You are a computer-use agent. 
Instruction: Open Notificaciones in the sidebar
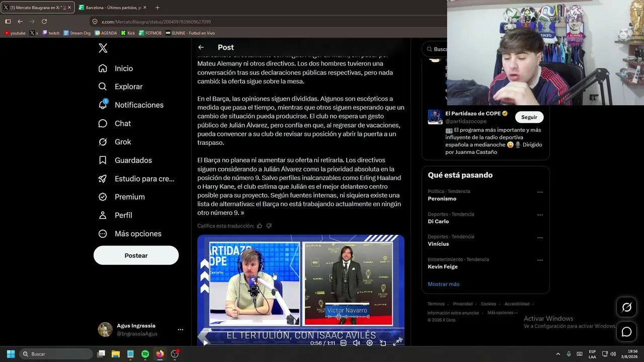click(x=131, y=105)
